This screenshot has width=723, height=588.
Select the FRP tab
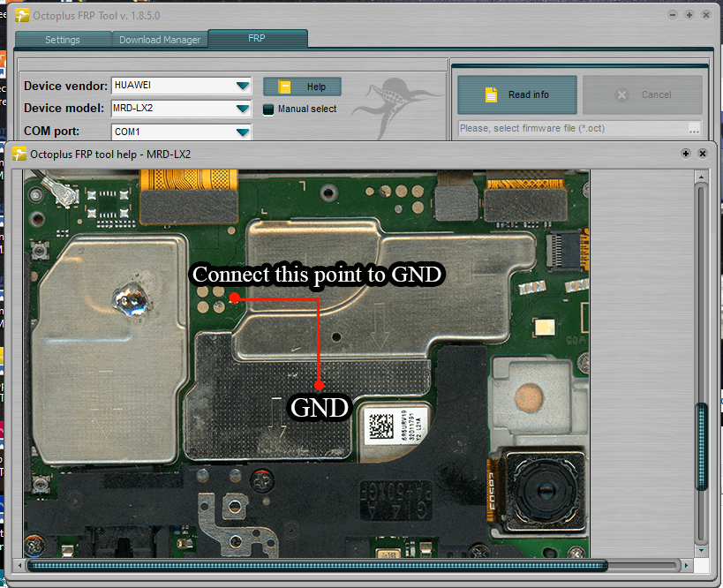click(x=257, y=38)
